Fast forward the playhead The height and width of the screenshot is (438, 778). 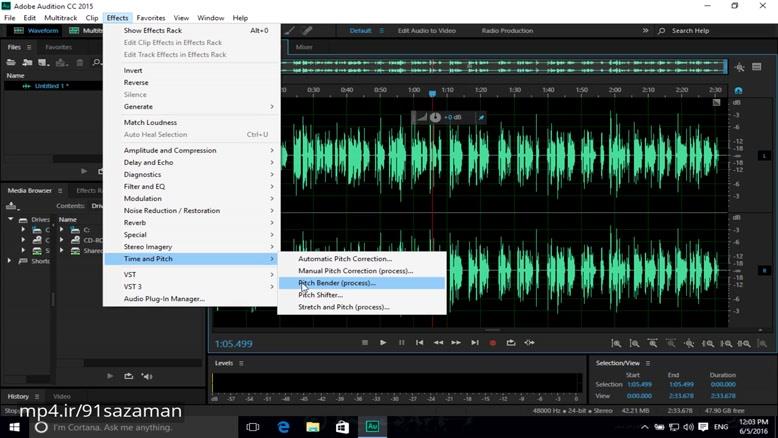pyautogui.click(x=456, y=343)
